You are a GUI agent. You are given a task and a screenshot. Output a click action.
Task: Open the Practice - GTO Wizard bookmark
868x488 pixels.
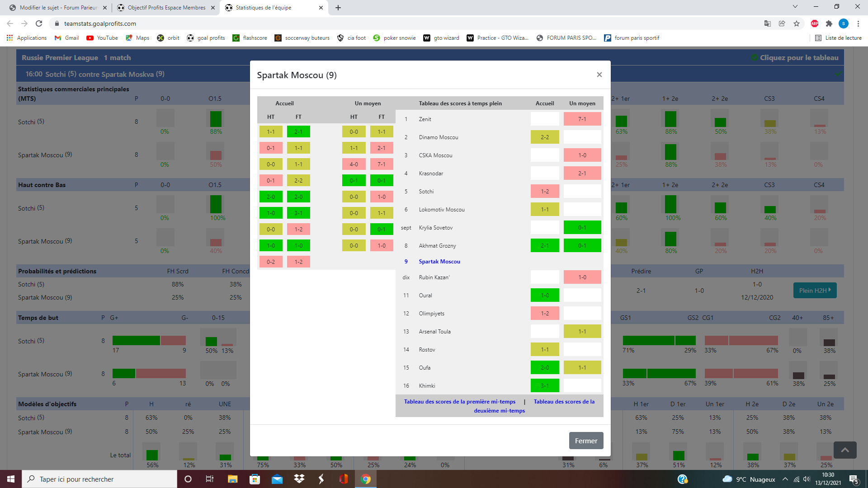pyautogui.click(x=497, y=38)
